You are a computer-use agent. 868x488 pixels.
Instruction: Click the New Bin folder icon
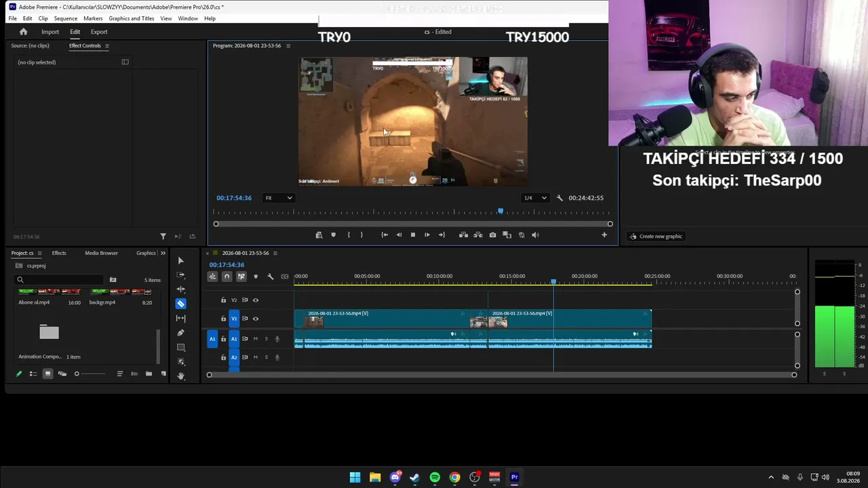[x=149, y=374]
